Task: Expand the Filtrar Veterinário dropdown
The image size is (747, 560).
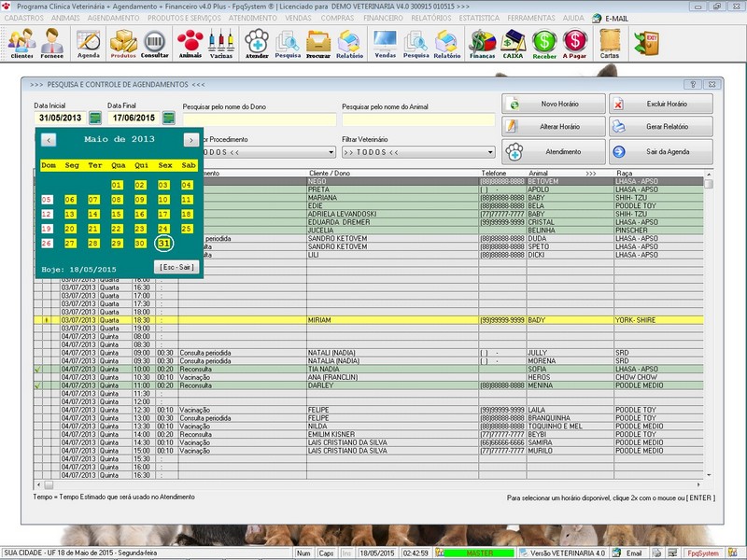Action: point(490,152)
